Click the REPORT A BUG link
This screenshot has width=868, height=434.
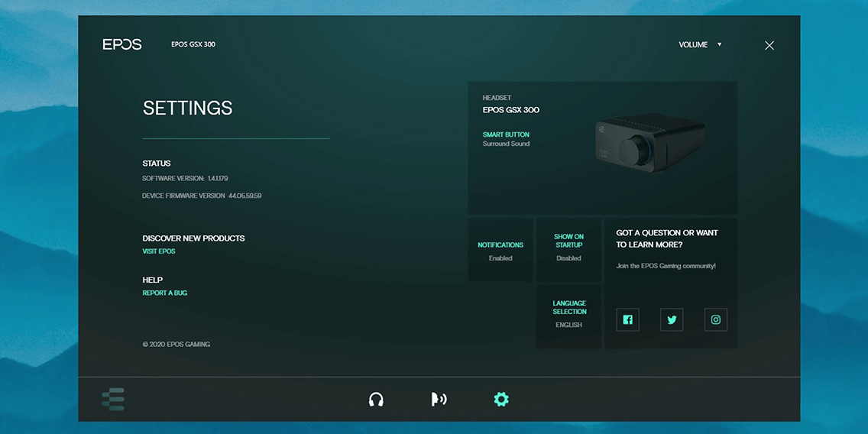(165, 293)
